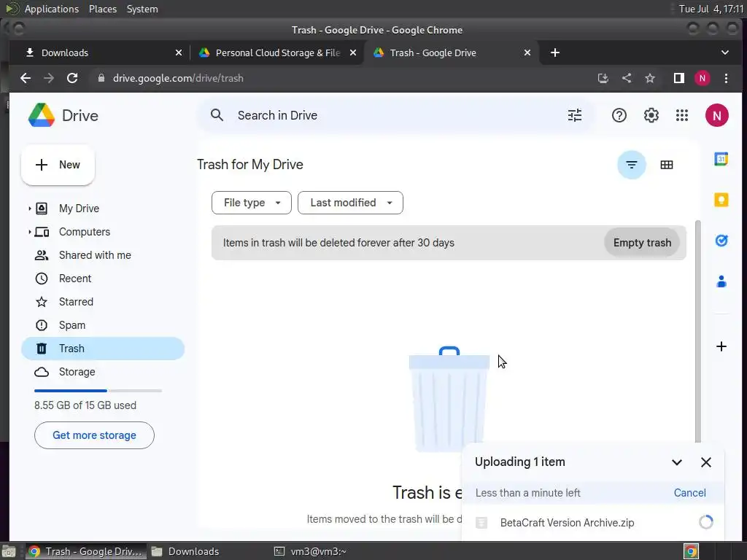Click BetaCraft Version Archive.zip filename
This screenshot has height=560, width=747.
(x=567, y=523)
